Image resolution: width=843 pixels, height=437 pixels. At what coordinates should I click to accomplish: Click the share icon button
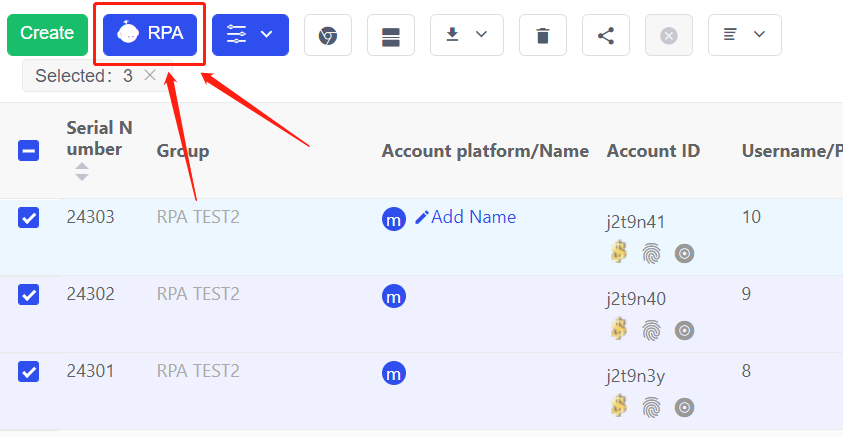click(x=606, y=35)
